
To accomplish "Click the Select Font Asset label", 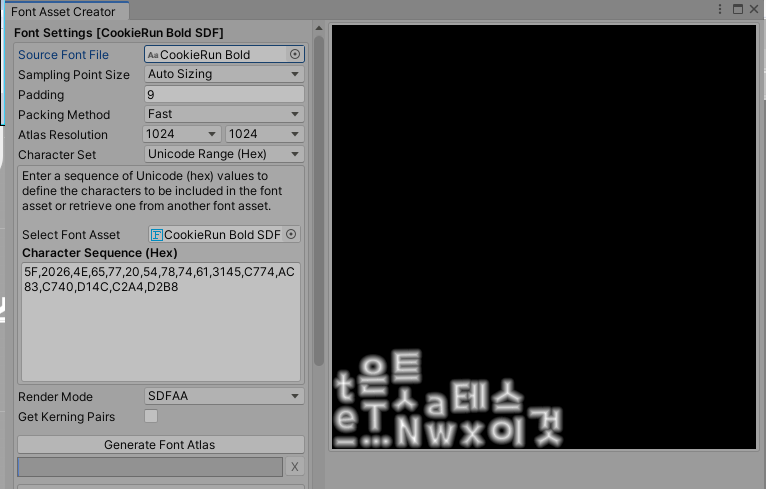I will (x=71, y=235).
